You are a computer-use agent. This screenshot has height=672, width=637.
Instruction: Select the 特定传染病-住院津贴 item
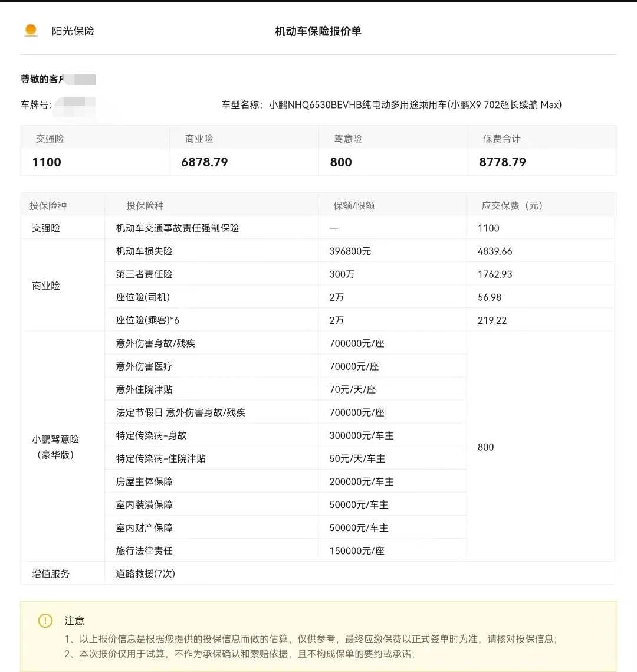[x=160, y=458]
